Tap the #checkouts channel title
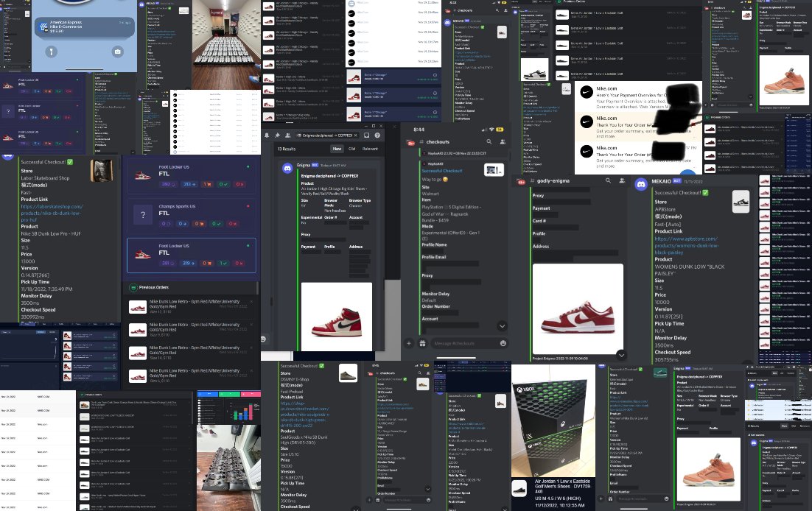 tap(438, 141)
